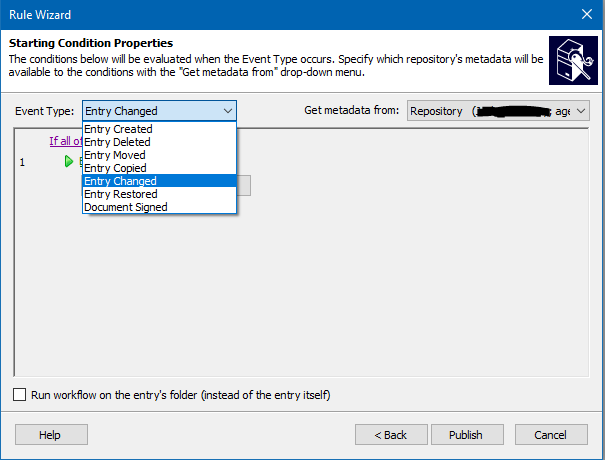Click the green play arrow condition icon
Viewport: 605px width, 460px height.
pos(69,161)
